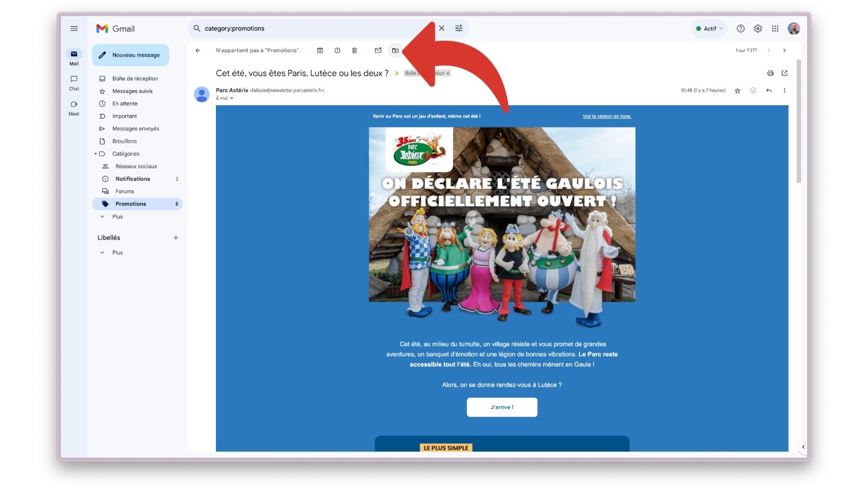
Task: Go to the older message with the next arrow
Action: (784, 50)
